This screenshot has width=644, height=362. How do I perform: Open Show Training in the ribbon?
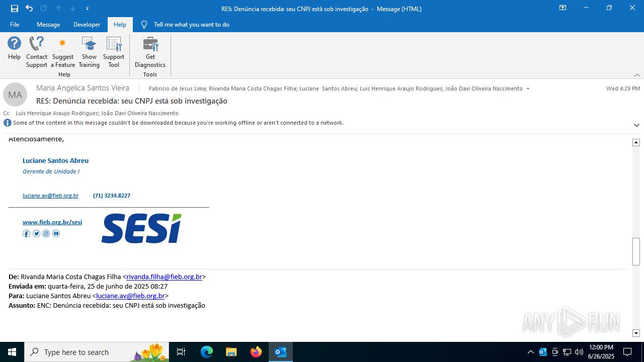pyautogui.click(x=89, y=52)
